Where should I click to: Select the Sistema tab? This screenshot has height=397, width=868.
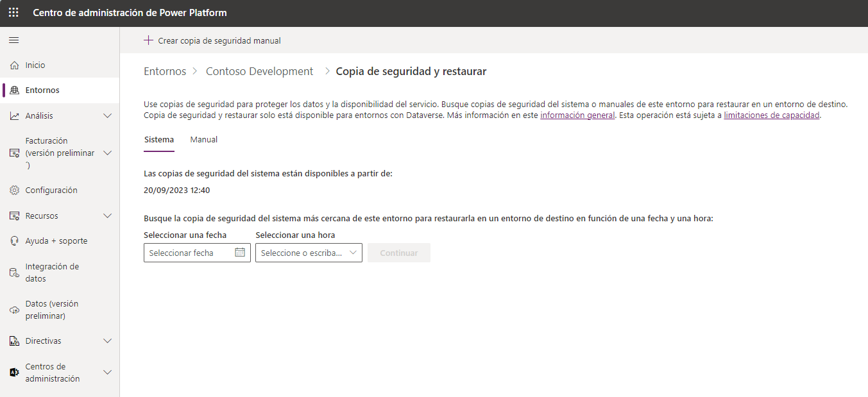(x=159, y=139)
